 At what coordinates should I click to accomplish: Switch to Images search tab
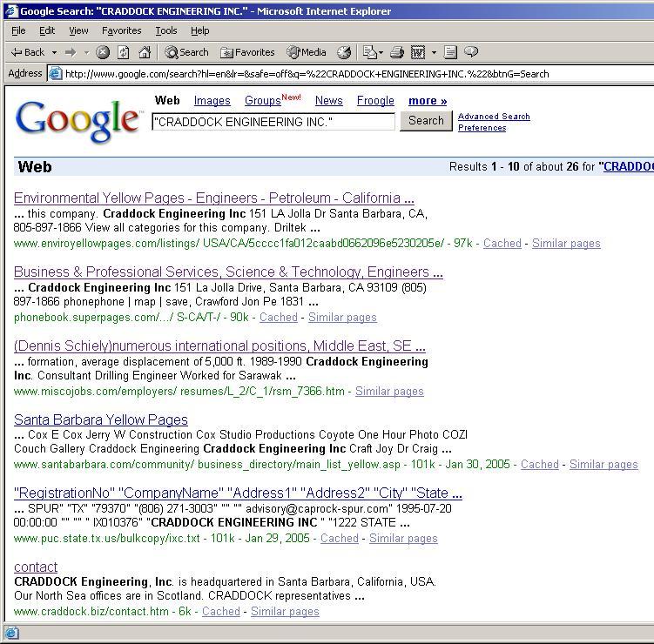(x=212, y=100)
